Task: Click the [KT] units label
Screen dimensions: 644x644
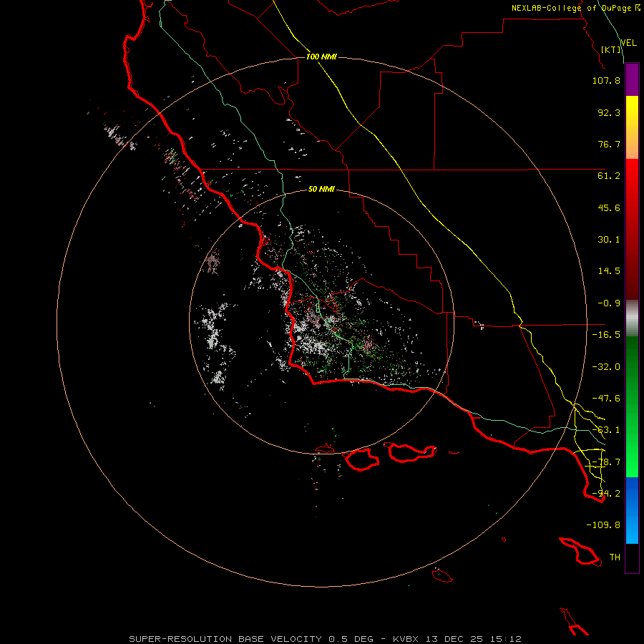Action: point(611,49)
